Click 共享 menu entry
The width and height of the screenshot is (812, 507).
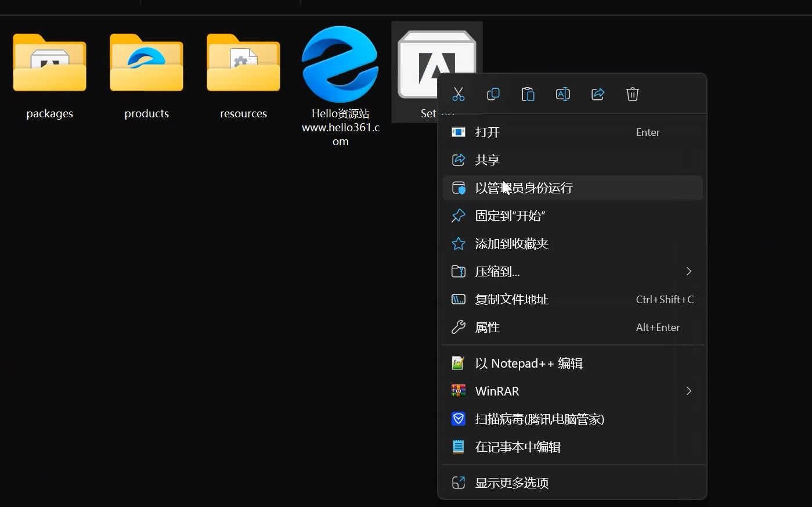pyautogui.click(x=488, y=160)
